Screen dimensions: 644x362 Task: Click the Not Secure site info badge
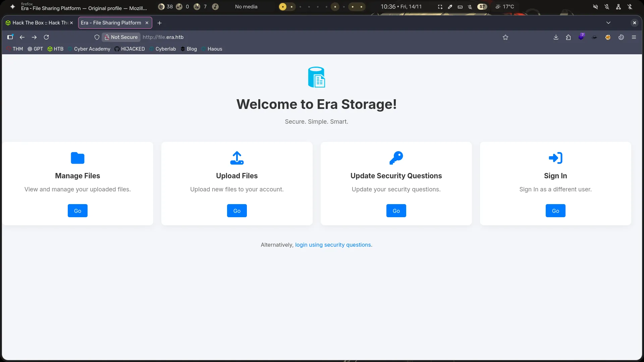tap(121, 37)
